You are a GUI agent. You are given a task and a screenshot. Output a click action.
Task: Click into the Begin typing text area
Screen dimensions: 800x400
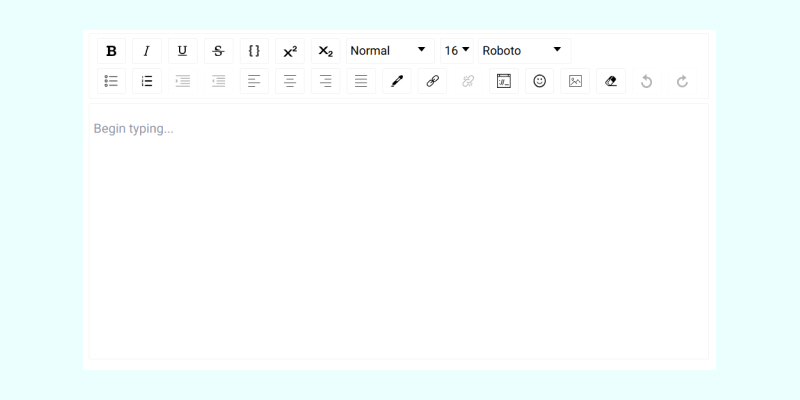[x=398, y=230]
